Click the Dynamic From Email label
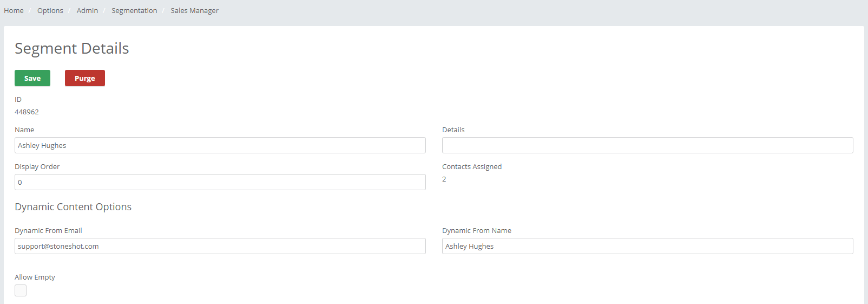This screenshot has width=868, height=304. point(48,230)
